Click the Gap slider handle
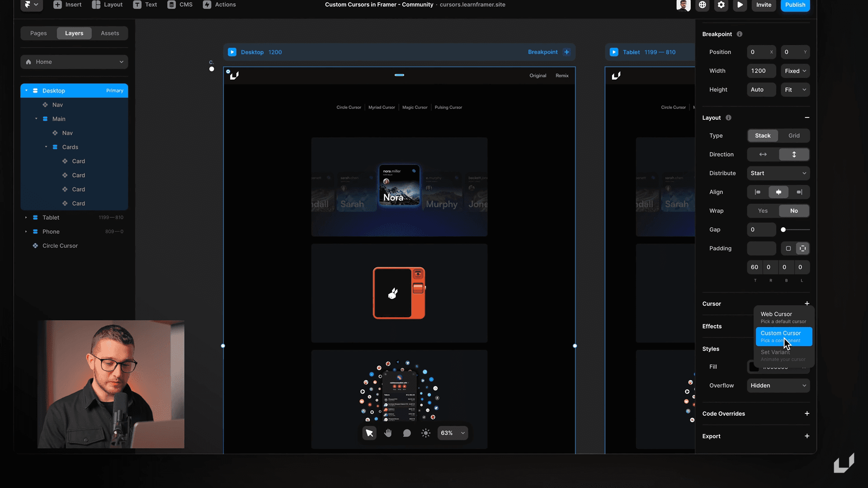This screenshot has height=488, width=868. click(783, 230)
